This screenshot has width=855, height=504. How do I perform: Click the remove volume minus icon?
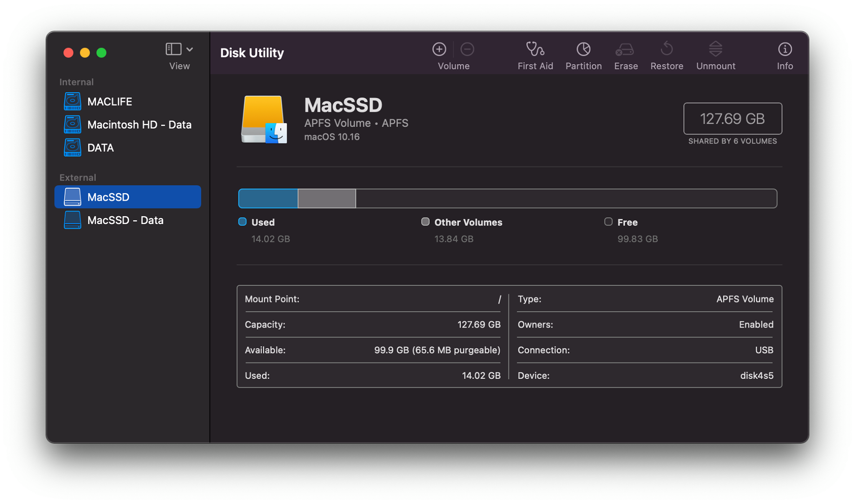pos(467,49)
